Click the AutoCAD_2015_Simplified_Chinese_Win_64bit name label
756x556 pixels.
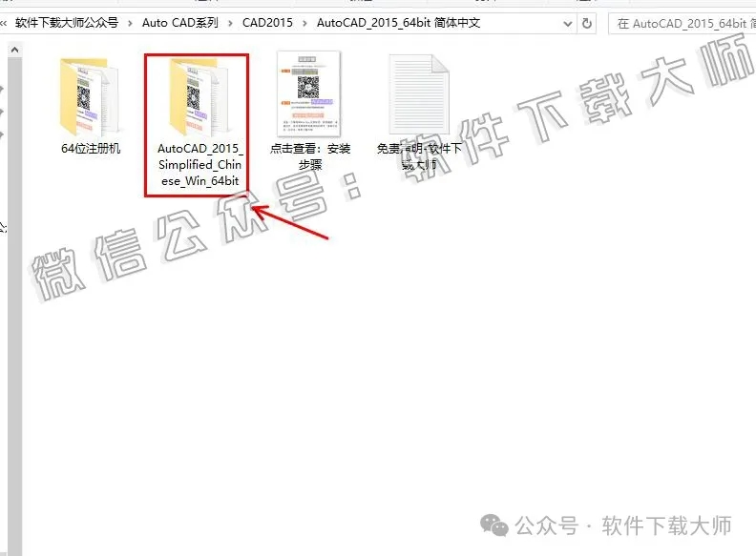pyautogui.click(x=200, y=165)
